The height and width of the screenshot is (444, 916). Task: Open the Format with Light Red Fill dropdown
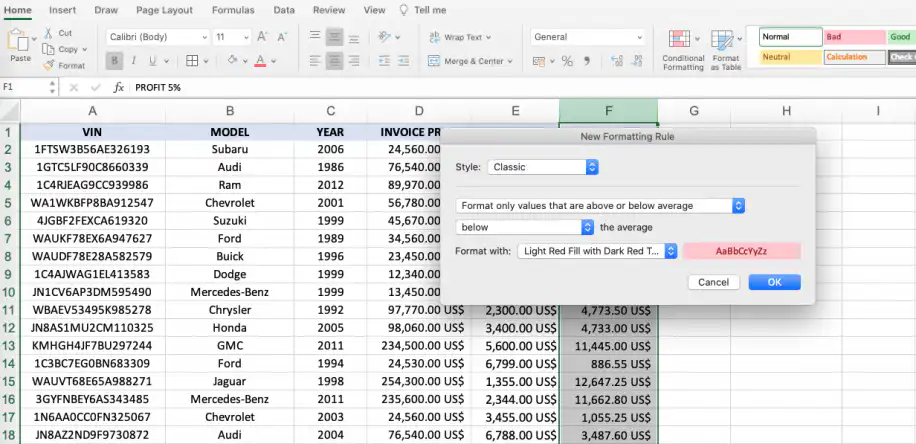coord(597,251)
